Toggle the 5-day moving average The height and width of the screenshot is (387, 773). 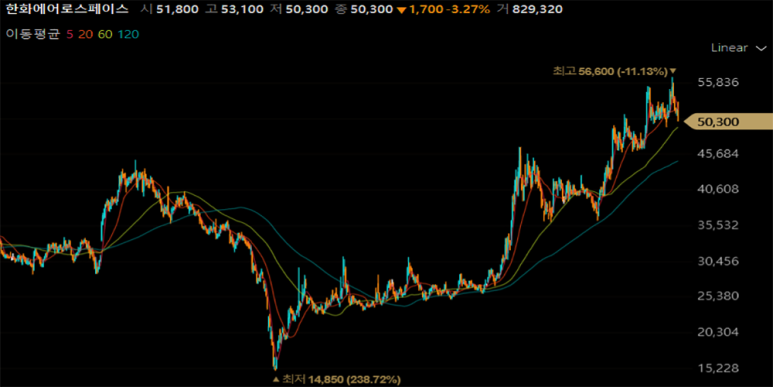(x=69, y=34)
